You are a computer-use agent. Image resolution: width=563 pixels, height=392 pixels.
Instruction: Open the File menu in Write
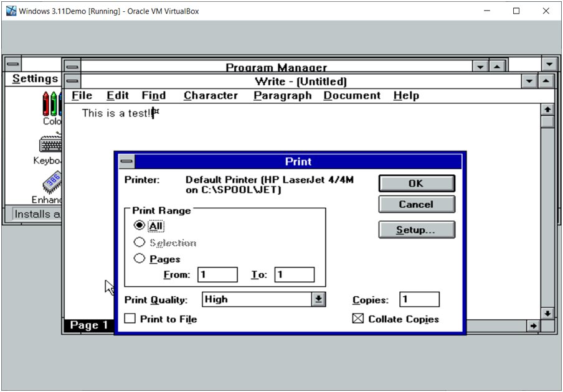(x=82, y=95)
